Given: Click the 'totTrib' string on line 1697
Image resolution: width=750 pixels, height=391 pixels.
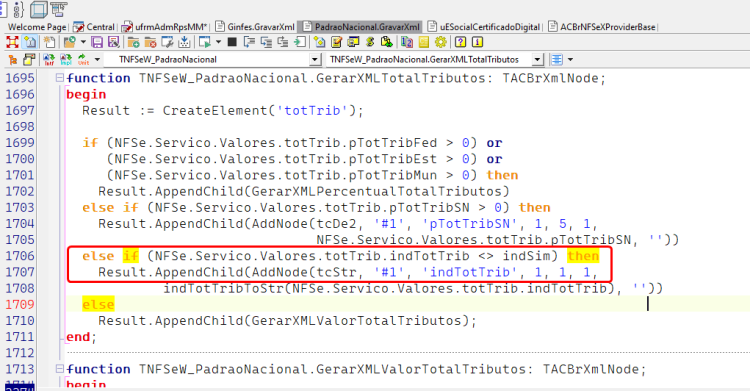Looking at the screenshot, I should pos(312,111).
